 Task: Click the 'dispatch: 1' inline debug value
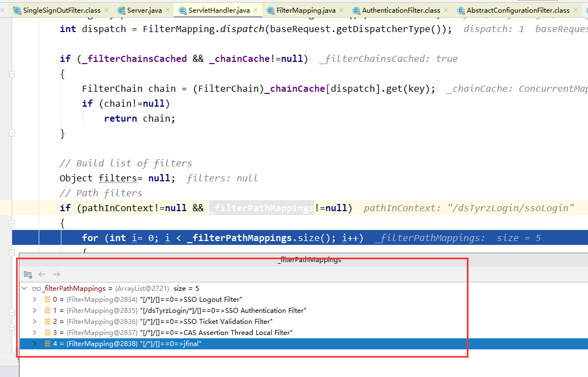click(x=493, y=29)
